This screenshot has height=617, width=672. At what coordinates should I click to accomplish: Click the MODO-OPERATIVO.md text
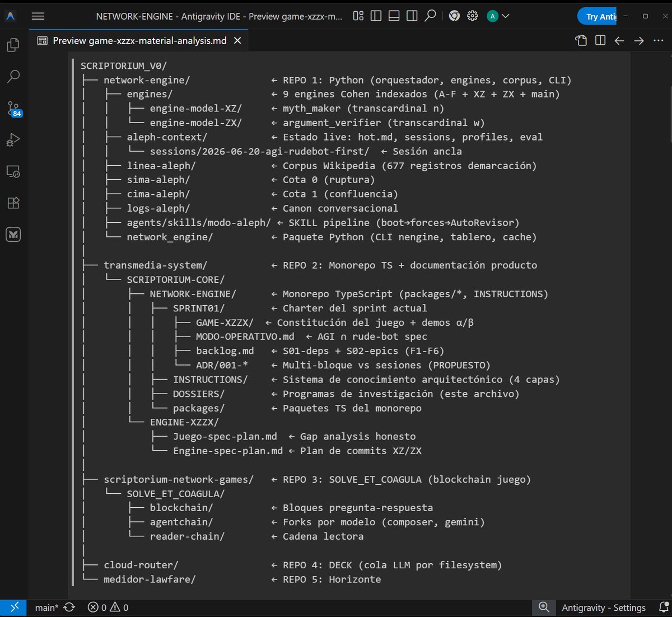coord(245,336)
